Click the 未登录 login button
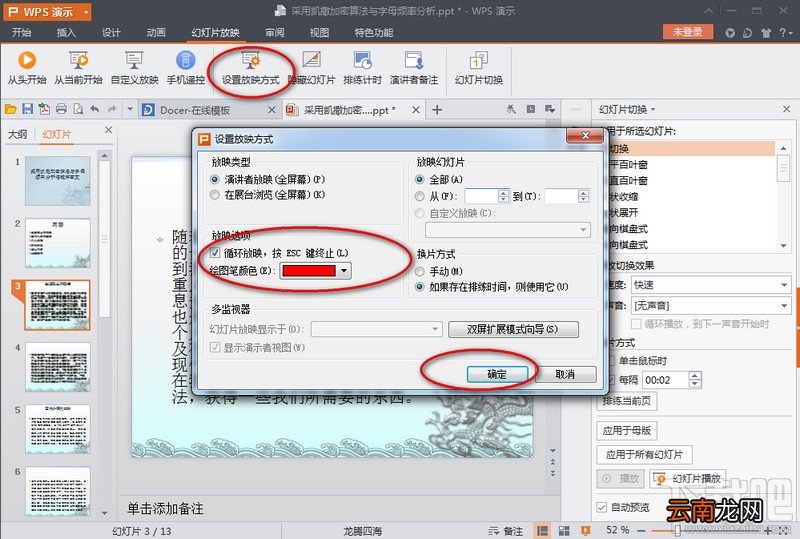Screen dimensions: 800x539 687,32
